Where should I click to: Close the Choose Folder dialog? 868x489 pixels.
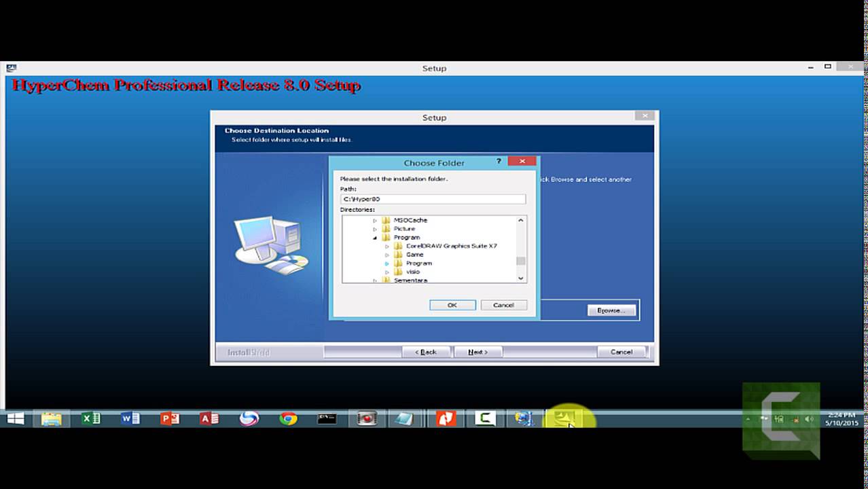[x=522, y=161]
